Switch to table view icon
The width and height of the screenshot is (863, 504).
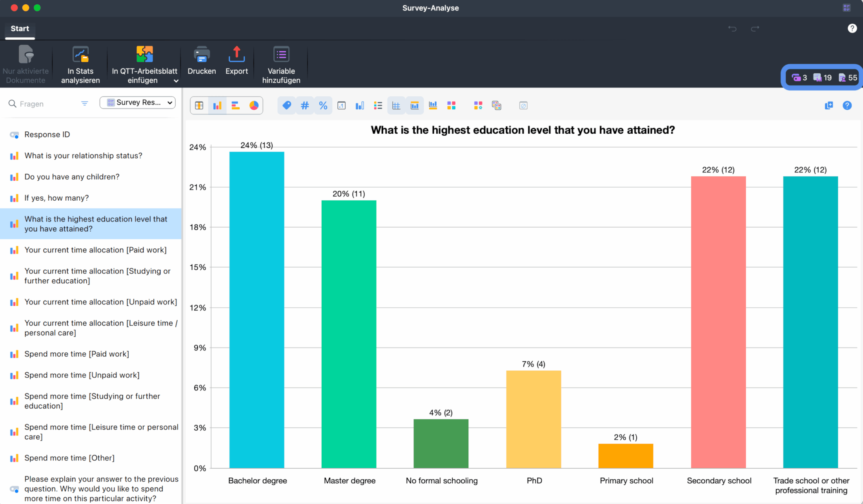point(199,105)
